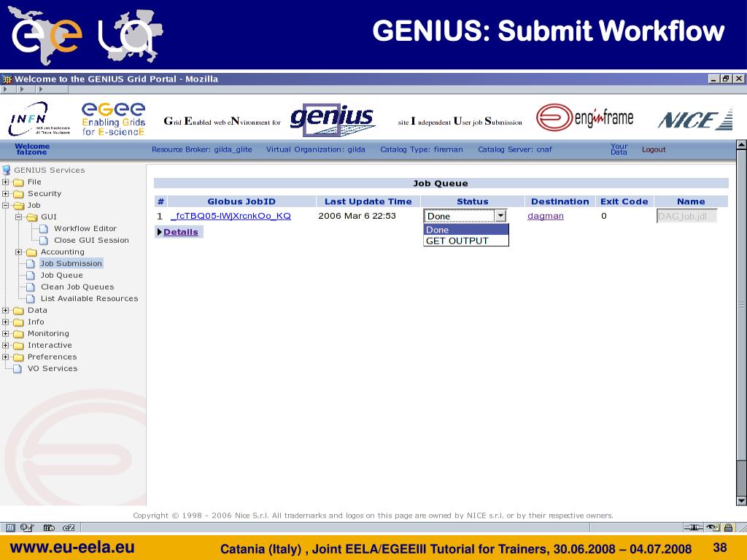Expand the Details link
The height and width of the screenshot is (560, 747).
pos(181,232)
